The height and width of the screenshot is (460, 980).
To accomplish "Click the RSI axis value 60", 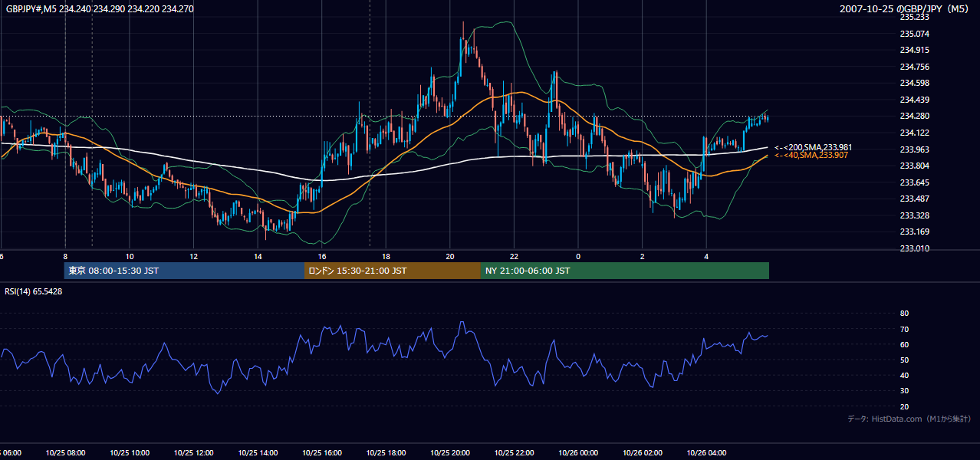I will [904, 344].
